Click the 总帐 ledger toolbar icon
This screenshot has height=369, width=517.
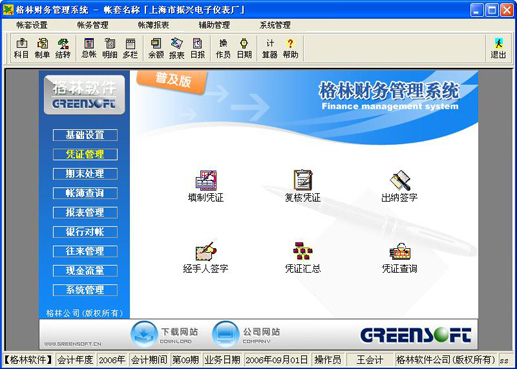89,48
